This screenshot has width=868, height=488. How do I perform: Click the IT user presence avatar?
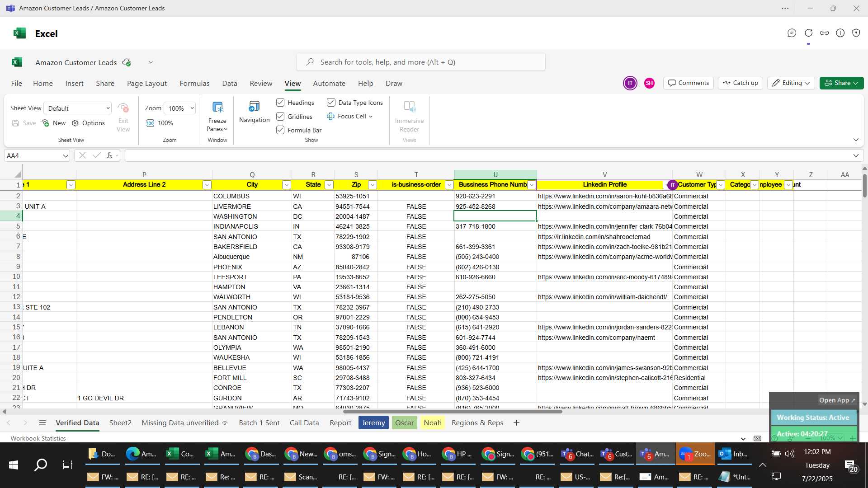pyautogui.click(x=630, y=83)
